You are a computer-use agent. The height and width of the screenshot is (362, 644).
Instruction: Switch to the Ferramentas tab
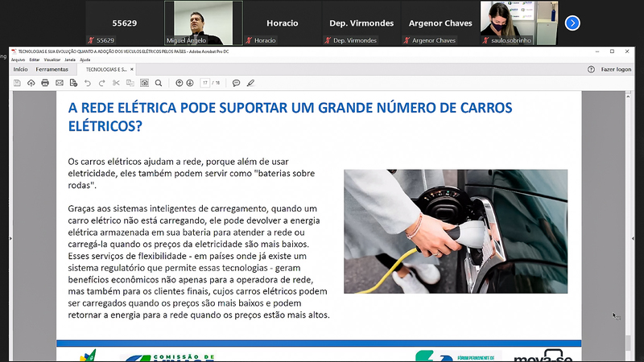(x=52, y=69)
